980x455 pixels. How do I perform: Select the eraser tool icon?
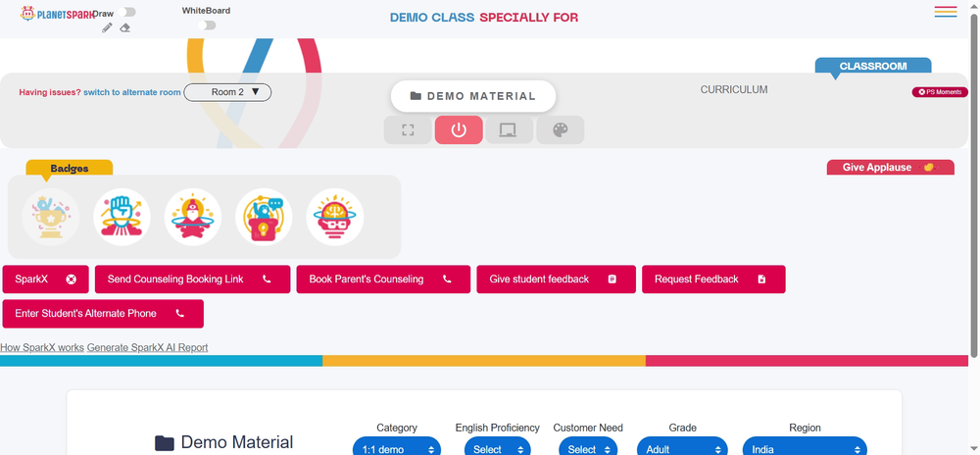pos(125,27)
